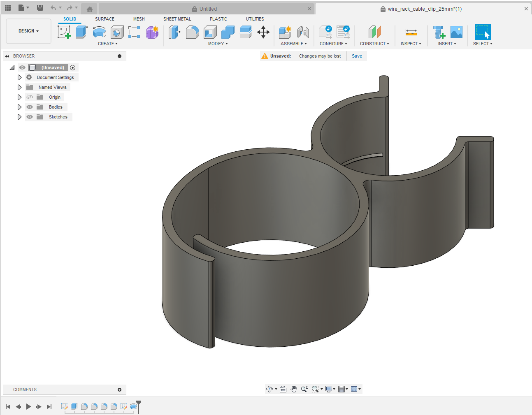
Task: Click the New Component icon
Action: tap(285, 32)
